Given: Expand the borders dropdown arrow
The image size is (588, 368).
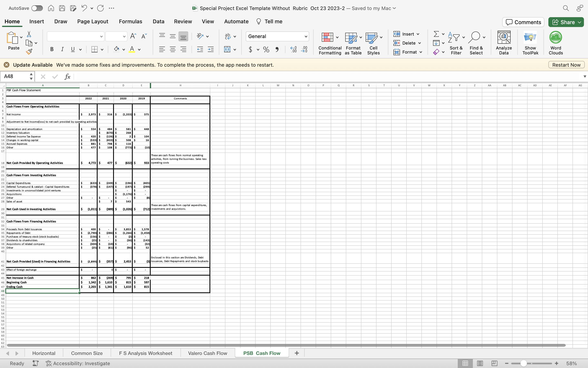Looking at the screenshot, I should click(x=102, y=50).
